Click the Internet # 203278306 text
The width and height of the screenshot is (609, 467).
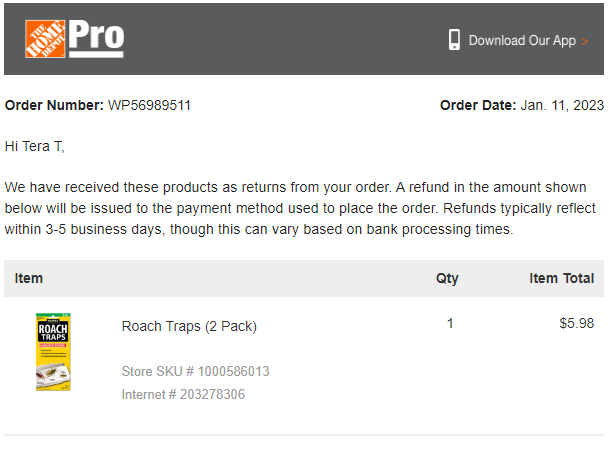pos(183,394)
